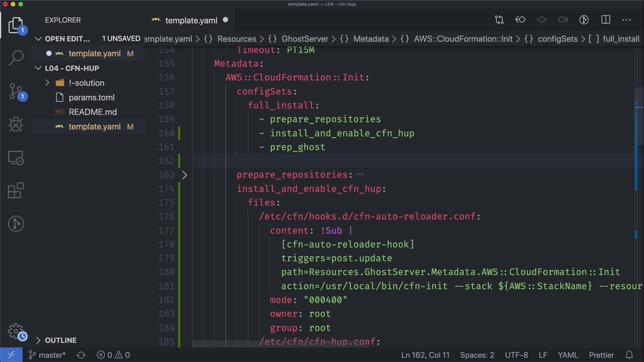Click the Open Changes compare icon
This screenshot has height=362, width=644.
pyautogui.click(x=499, y=20)
